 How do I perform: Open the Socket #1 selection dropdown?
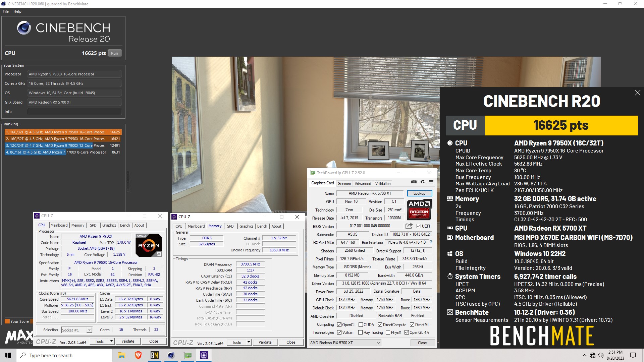click(x=76, y=330)
